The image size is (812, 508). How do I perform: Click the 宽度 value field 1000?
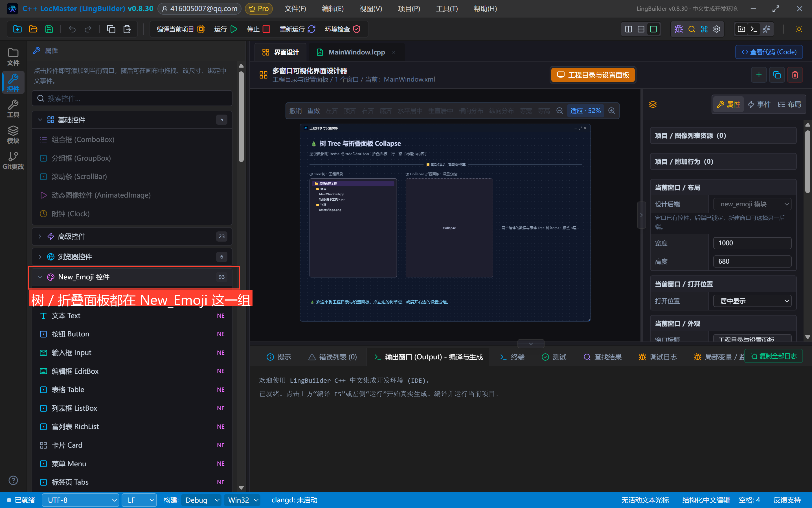coord(752,243)
